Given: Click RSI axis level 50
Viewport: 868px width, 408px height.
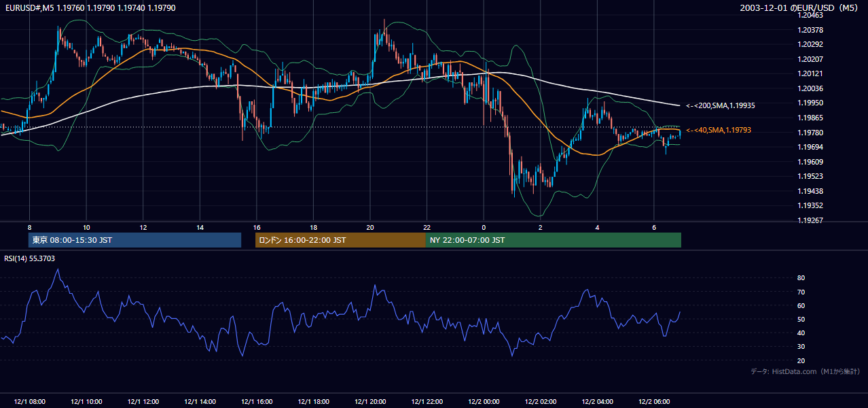Looking at the screenshot, I should pyautogui.click(x=801, y=319).
